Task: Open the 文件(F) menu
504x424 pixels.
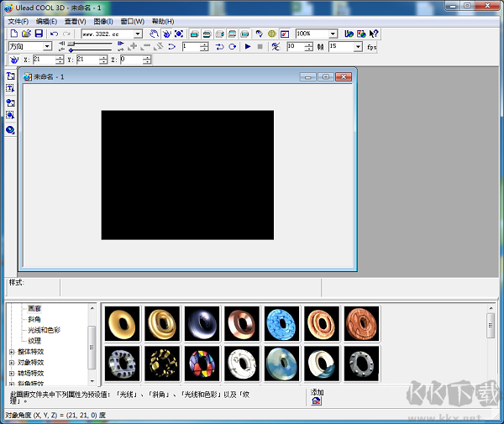Action: [18, 21]
